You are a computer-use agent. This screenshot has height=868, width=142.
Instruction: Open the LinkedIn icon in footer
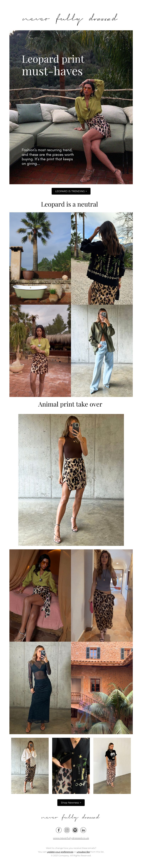pyautogui.click(x=83, y=830)
